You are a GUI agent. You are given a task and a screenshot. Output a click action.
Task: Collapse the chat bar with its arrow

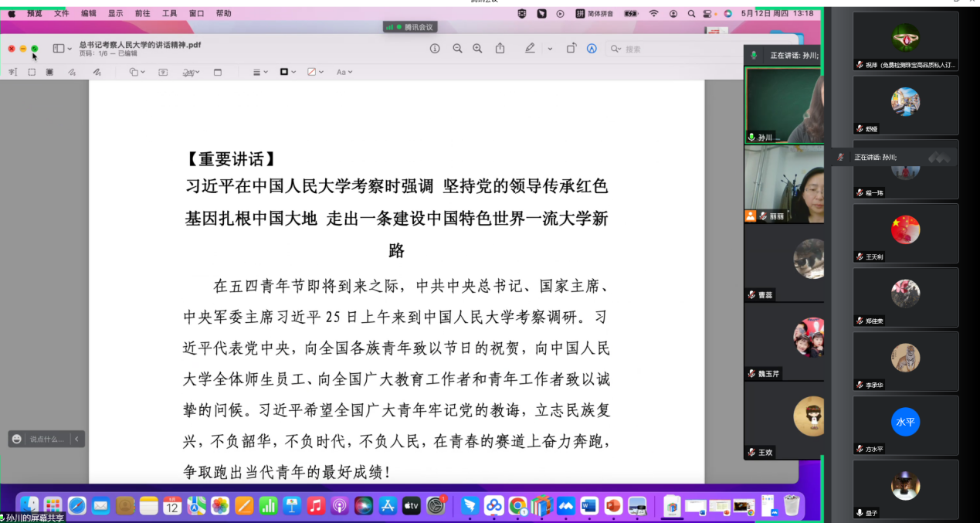pos(76,439)
